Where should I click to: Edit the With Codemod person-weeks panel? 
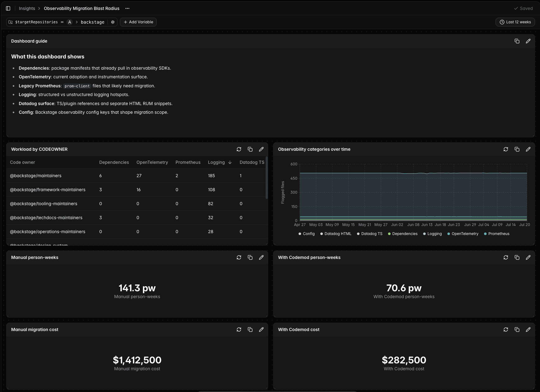528,257
